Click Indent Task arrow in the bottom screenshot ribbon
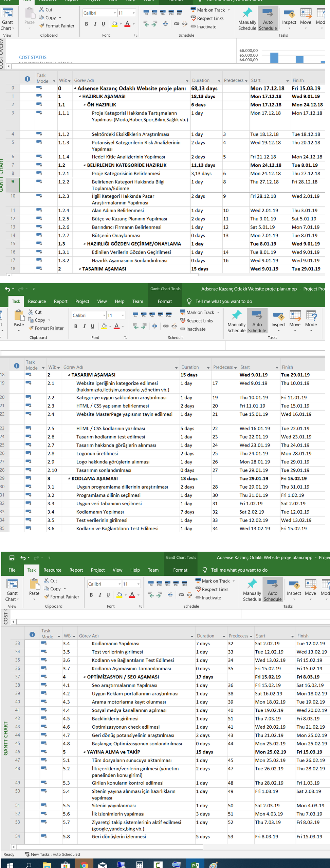330x868 pixels. [159, 595]
